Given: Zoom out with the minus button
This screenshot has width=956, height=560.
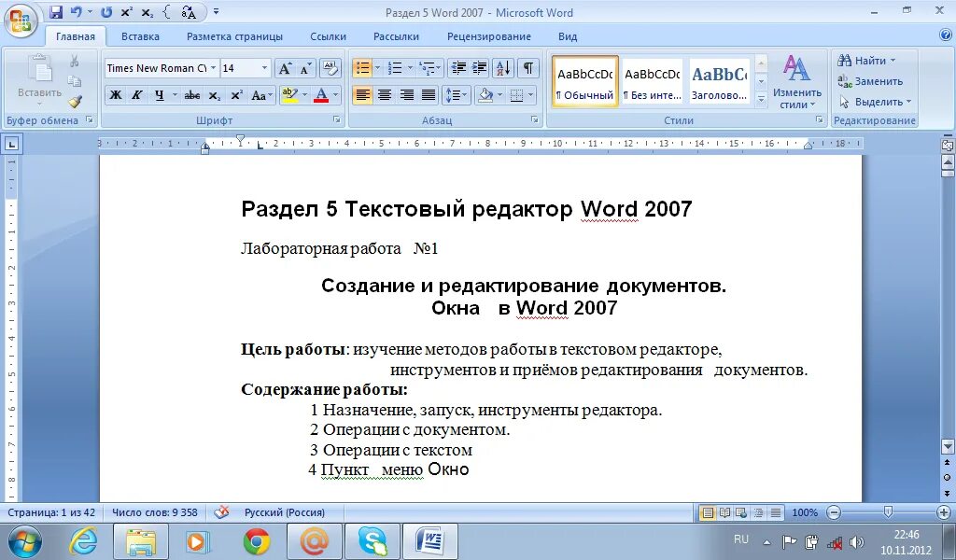Looking at the screenshot, I should coord(834,512).
